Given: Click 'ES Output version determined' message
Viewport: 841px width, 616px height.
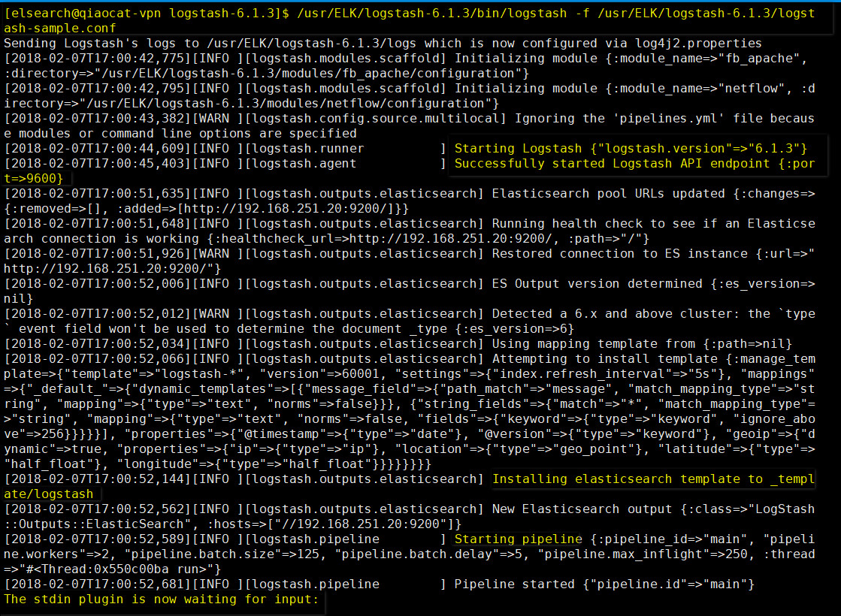Looking at the screenshot, I should 597,283.
